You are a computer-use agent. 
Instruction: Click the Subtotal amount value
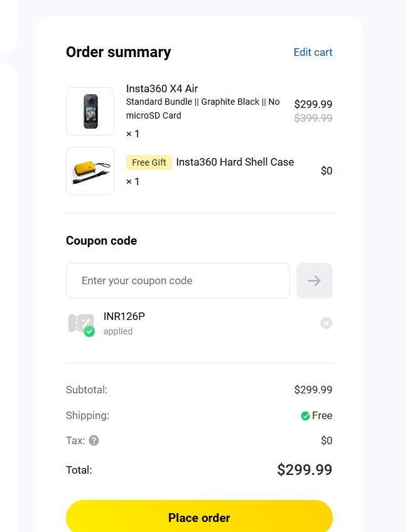pyautogui.click(x=313, y=390)
